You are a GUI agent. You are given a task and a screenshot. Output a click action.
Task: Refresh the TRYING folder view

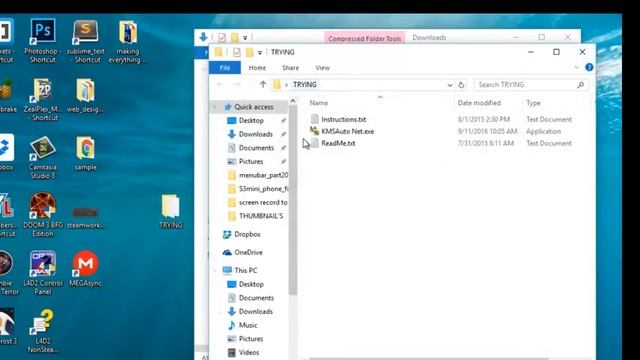[x=461, y=85]
